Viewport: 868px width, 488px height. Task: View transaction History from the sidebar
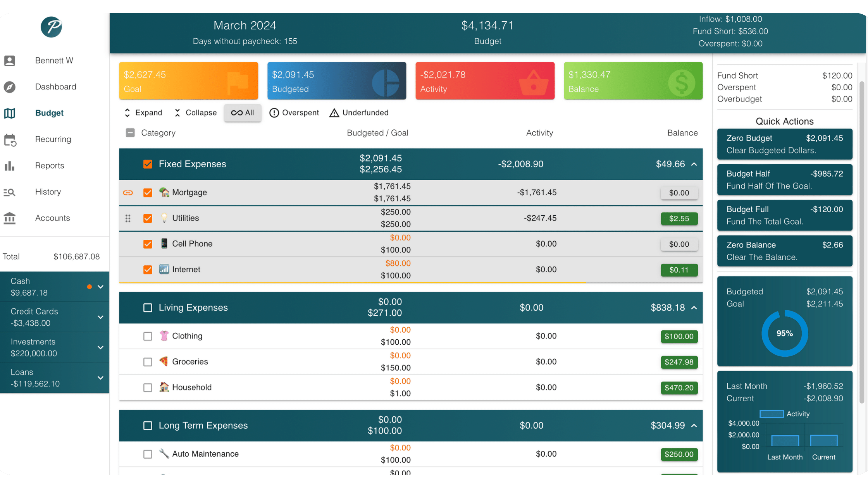48,192
